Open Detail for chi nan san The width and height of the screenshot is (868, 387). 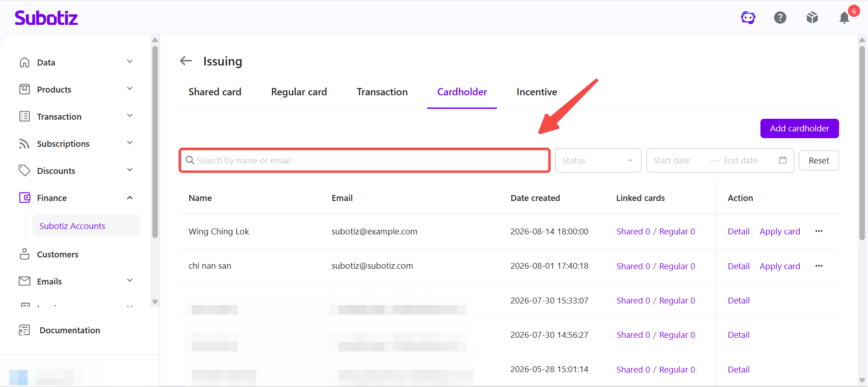tap(739, 266)
